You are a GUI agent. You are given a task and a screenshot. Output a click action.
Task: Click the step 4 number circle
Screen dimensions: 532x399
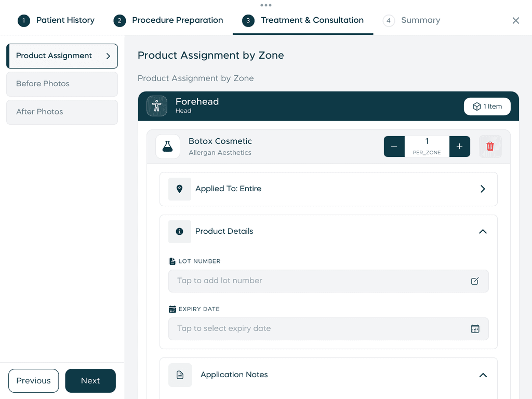point(389,21)
